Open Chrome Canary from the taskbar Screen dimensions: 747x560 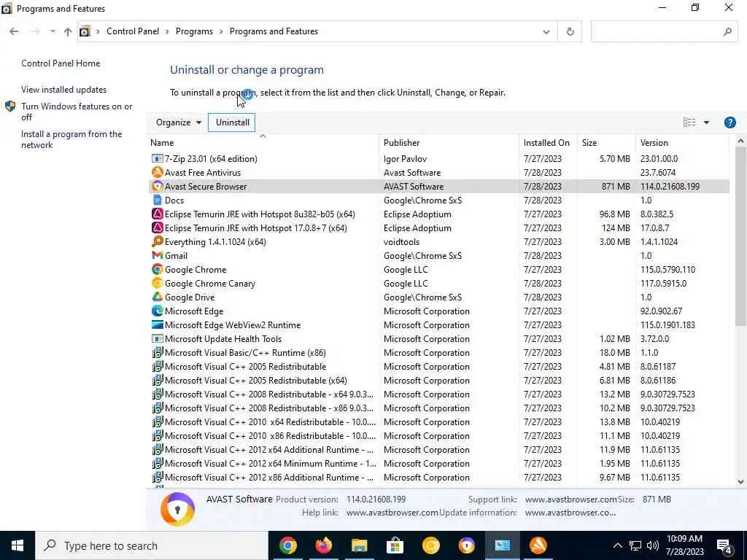(x=430, y=545)
